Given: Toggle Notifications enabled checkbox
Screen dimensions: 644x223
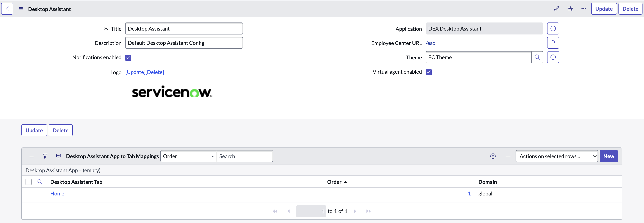Looking at the screenshot, I should pos(128,58).
